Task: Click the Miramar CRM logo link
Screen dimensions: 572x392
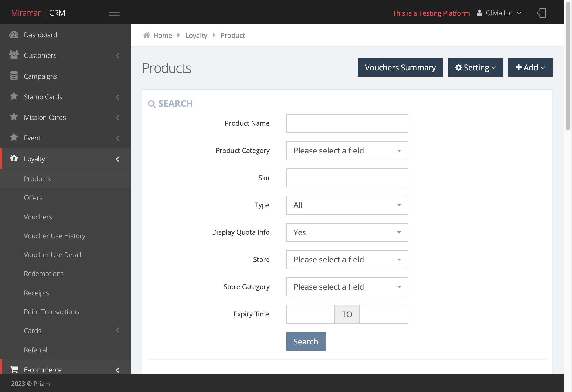Action: click(38, 13)
